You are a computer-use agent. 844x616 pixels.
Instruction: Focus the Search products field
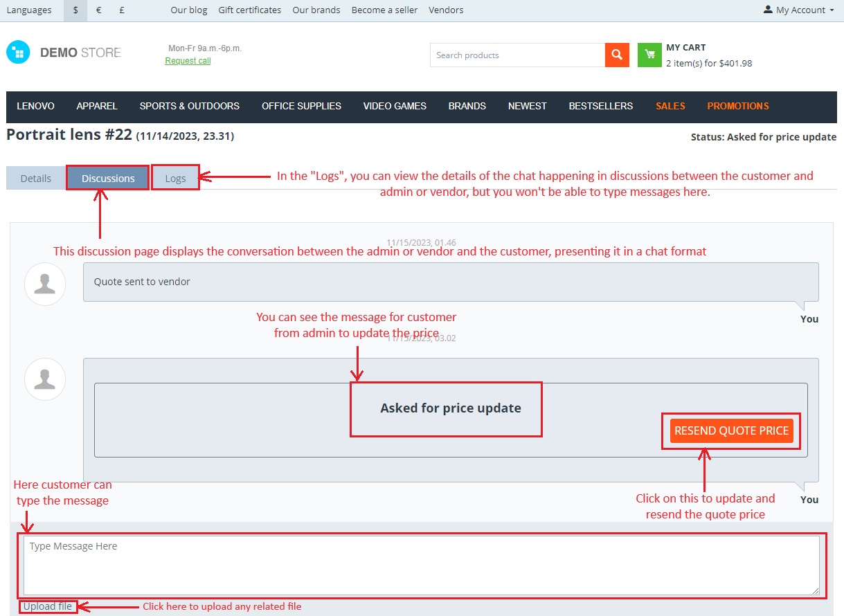pos(517,55)
